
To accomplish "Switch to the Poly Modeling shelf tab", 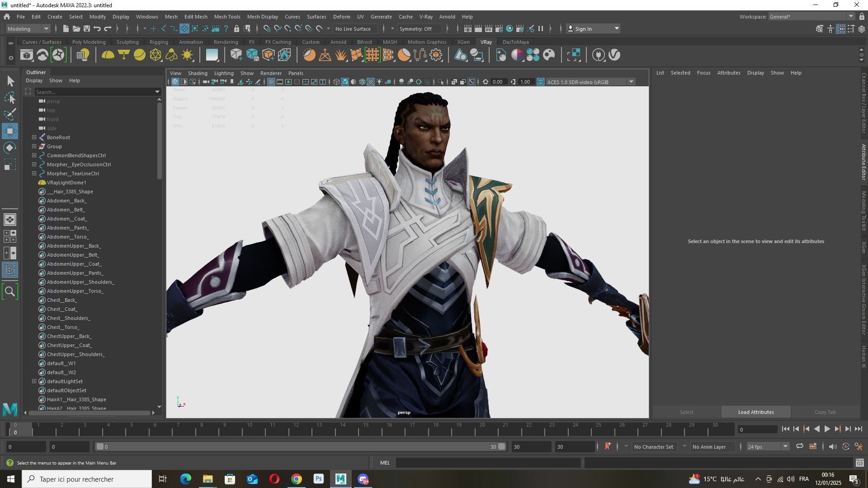I will pos(89,42).
